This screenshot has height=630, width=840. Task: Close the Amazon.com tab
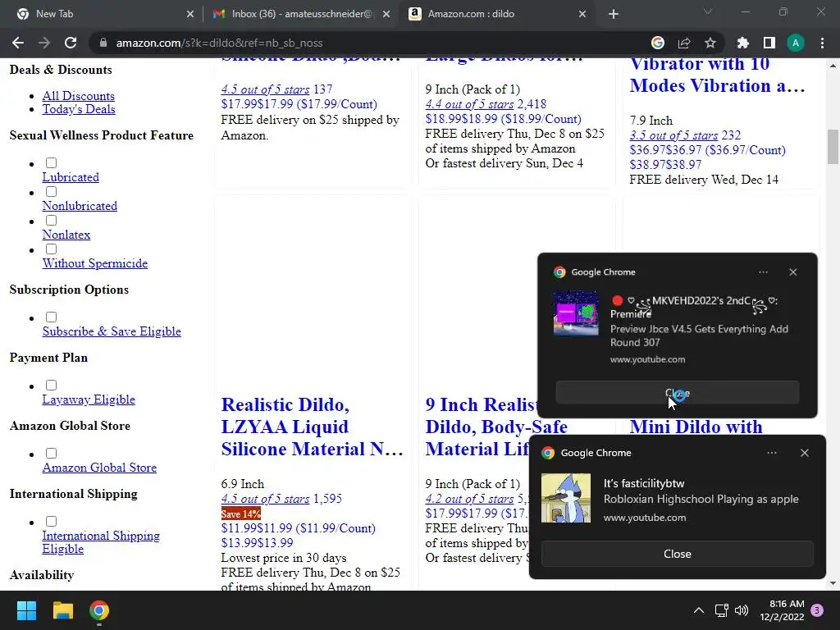tap(582, 14)
